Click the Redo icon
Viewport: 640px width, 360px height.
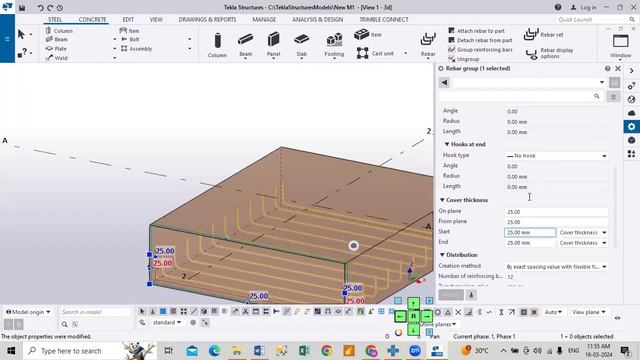pos(50,7)
